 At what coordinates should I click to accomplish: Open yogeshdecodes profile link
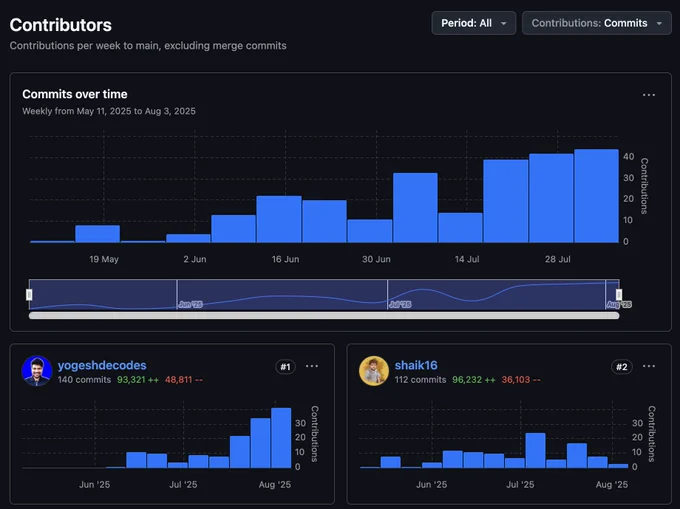(102, 365)
